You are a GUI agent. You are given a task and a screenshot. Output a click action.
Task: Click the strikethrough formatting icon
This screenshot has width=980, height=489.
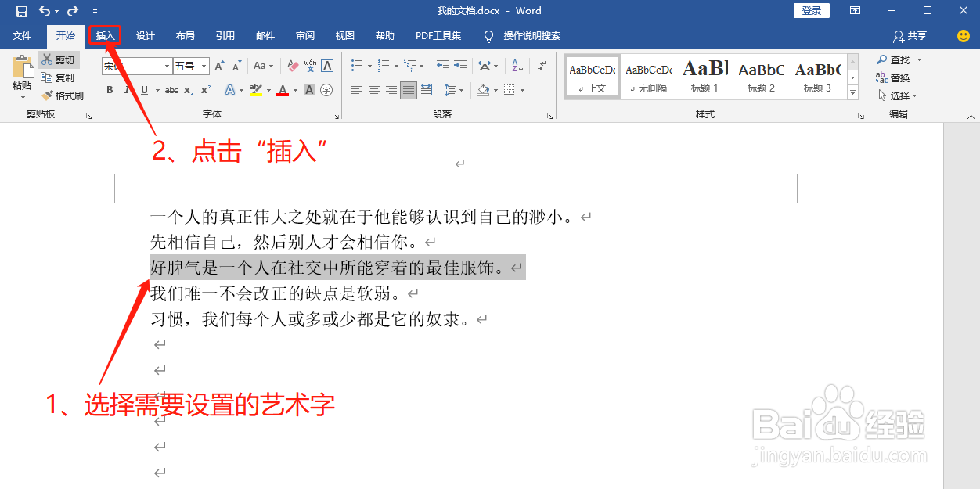pyautogui.click(x=170, y=90)
